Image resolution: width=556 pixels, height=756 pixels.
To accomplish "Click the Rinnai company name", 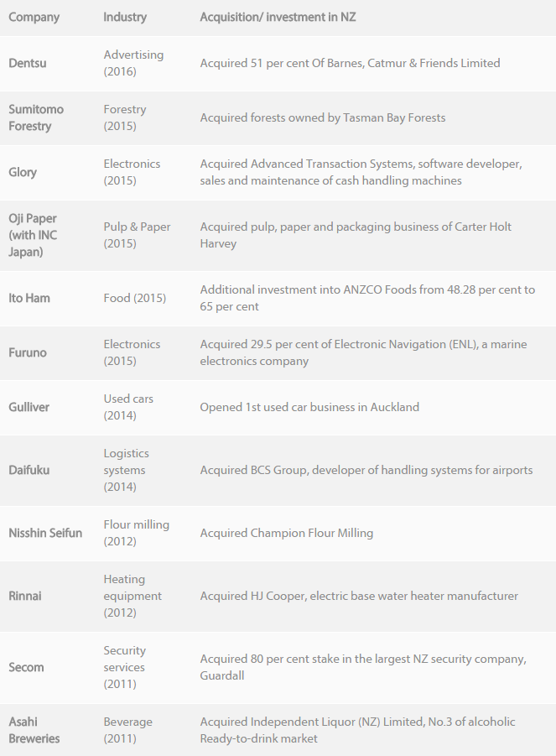I will [x=25, y=596].
